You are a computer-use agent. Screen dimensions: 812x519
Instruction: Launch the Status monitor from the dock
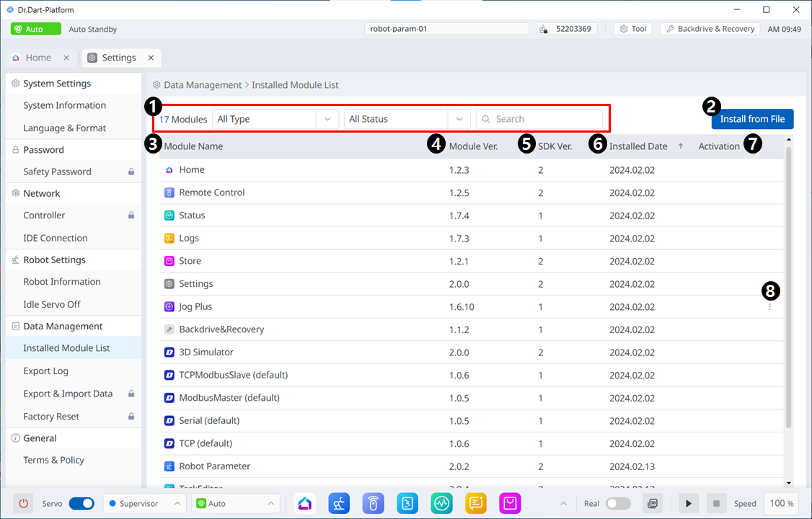click(441, 503)
